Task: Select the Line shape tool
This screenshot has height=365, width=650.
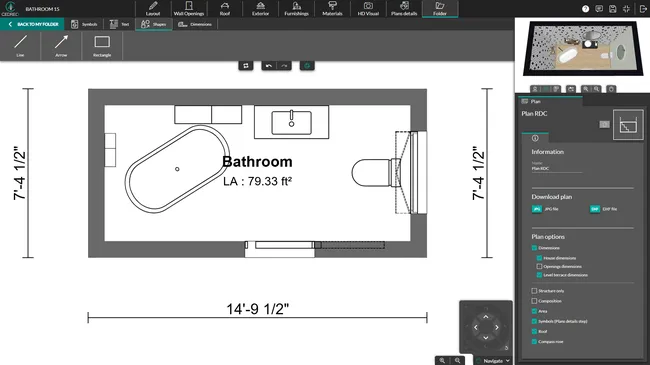Action: 20,46
